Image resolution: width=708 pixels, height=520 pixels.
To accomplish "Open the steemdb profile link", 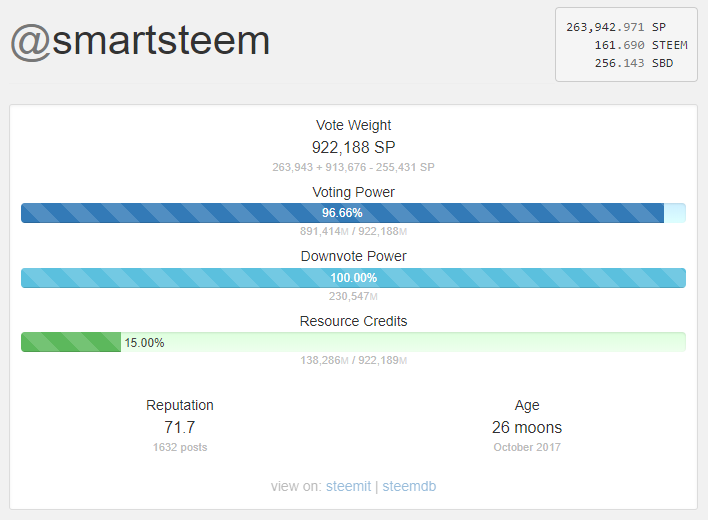I will click(x=409, y=486).
